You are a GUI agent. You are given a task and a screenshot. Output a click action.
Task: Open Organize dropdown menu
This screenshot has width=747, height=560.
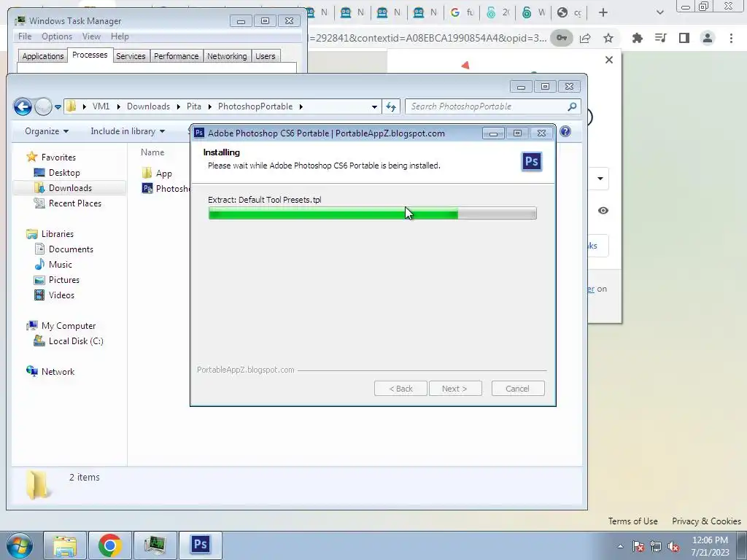[x=47, y=131]
